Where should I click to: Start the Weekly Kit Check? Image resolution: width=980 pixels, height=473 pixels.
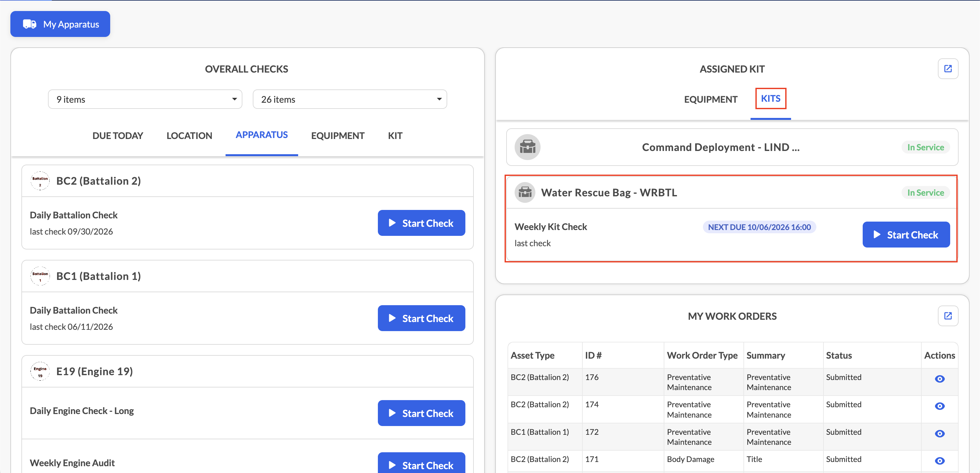point(906,235)
